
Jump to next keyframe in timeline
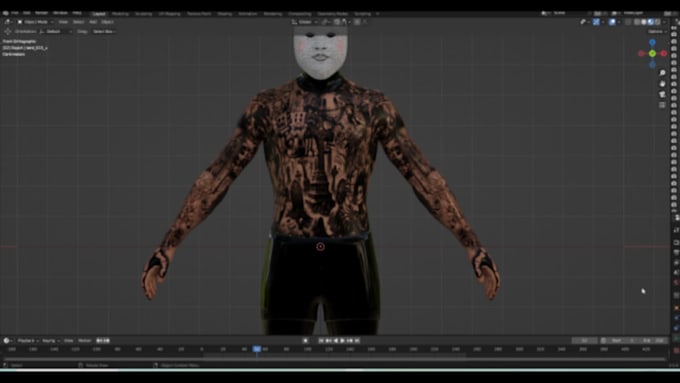pyautogui.click(x=350, y=340)
